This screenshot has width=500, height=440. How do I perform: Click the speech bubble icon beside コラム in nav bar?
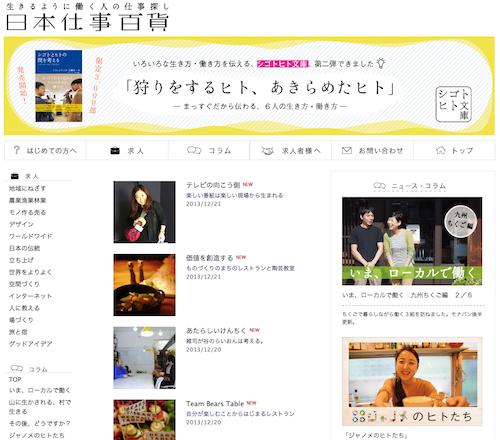tap(194, 150)
